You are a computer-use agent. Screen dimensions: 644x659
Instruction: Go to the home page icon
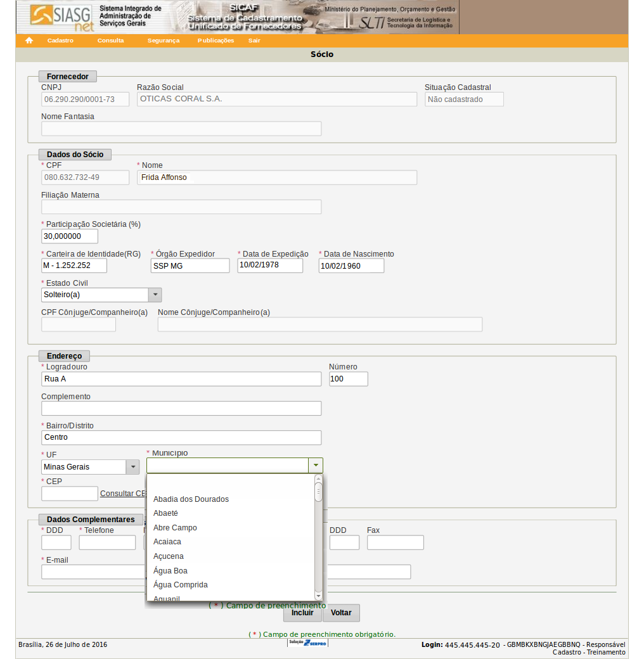point(29,41)
